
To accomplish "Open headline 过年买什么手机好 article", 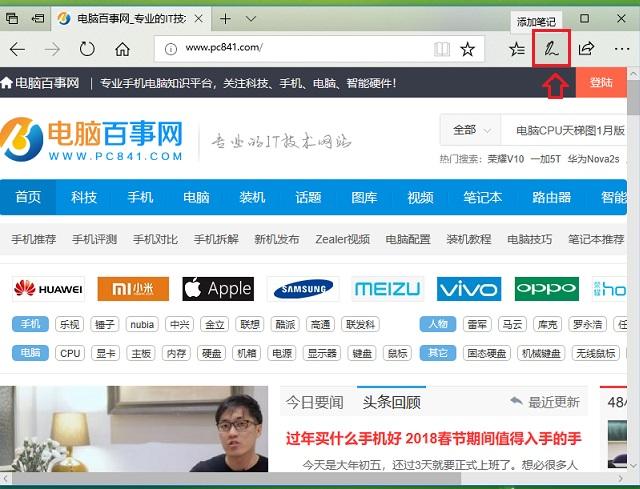I will click(433, 438).
